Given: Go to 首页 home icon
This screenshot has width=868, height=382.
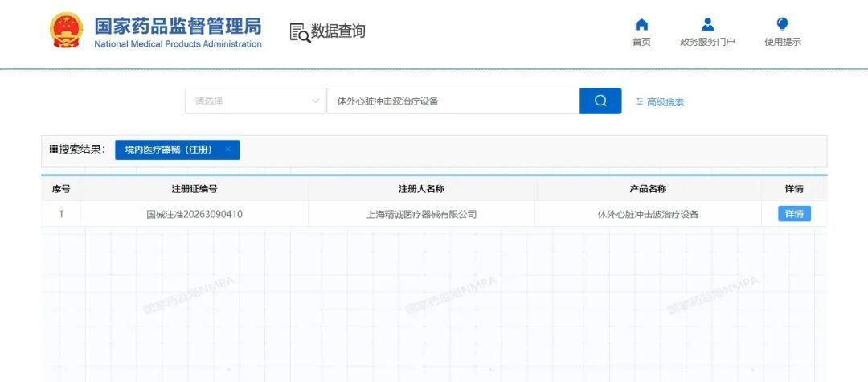Looking at the screenshot, I should click(641, 24).
